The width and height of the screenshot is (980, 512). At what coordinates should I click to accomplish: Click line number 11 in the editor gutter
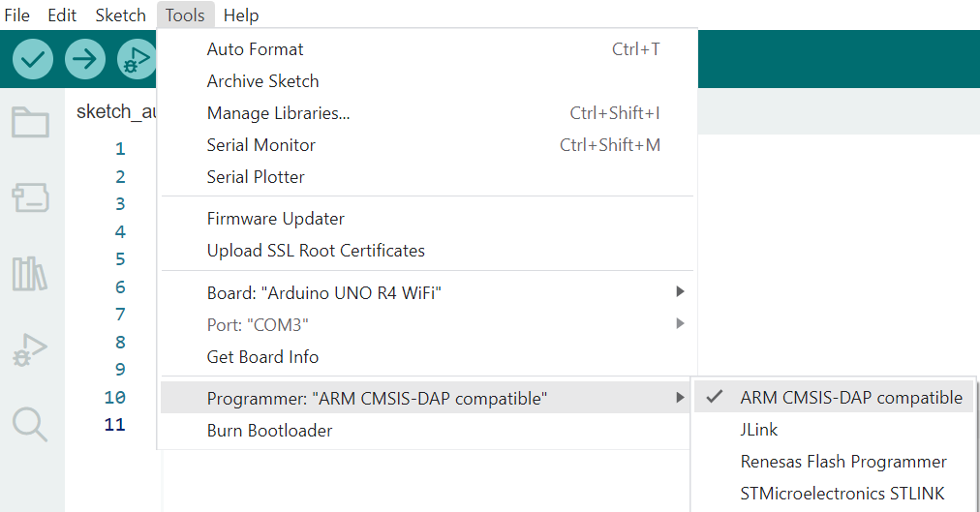(x=115, y=425)
